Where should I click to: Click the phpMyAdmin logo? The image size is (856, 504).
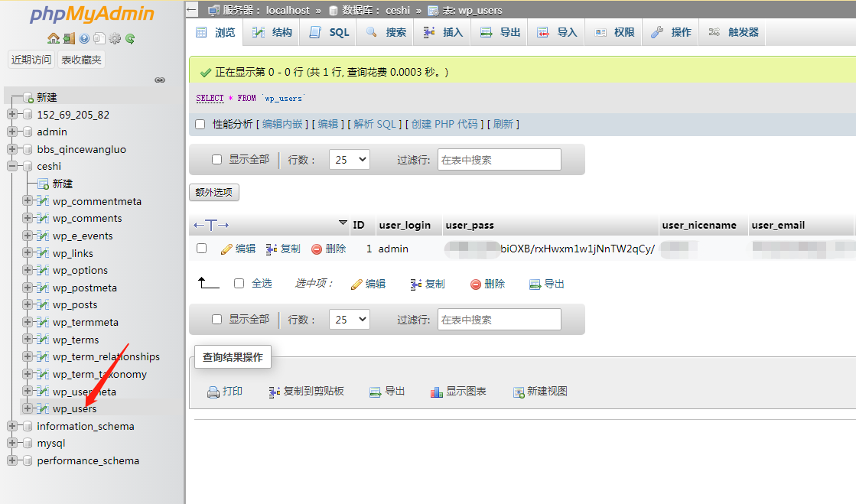pos(92,15)
